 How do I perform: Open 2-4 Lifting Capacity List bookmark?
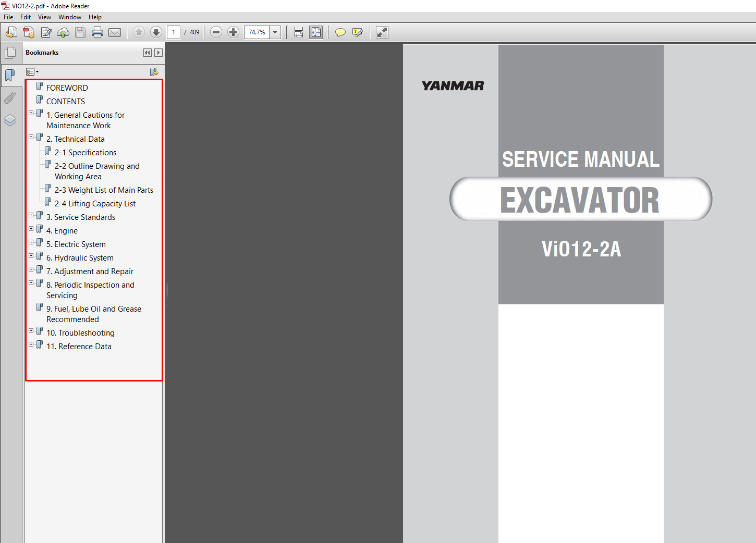[95, 204]
